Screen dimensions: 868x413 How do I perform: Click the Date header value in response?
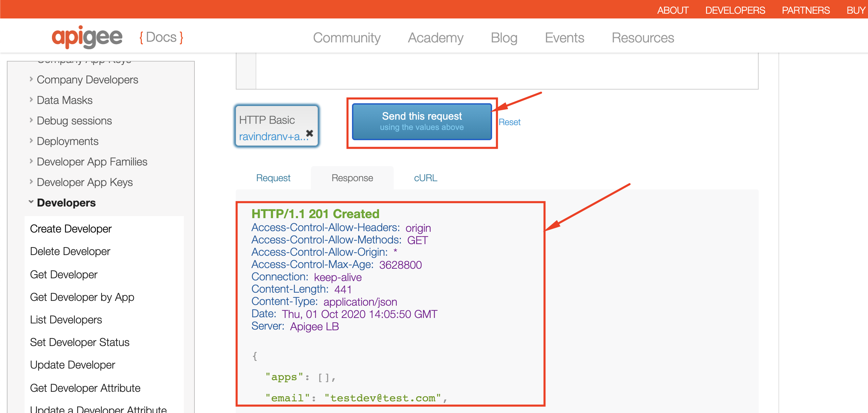pyautogui.click(x=360, y=314)
